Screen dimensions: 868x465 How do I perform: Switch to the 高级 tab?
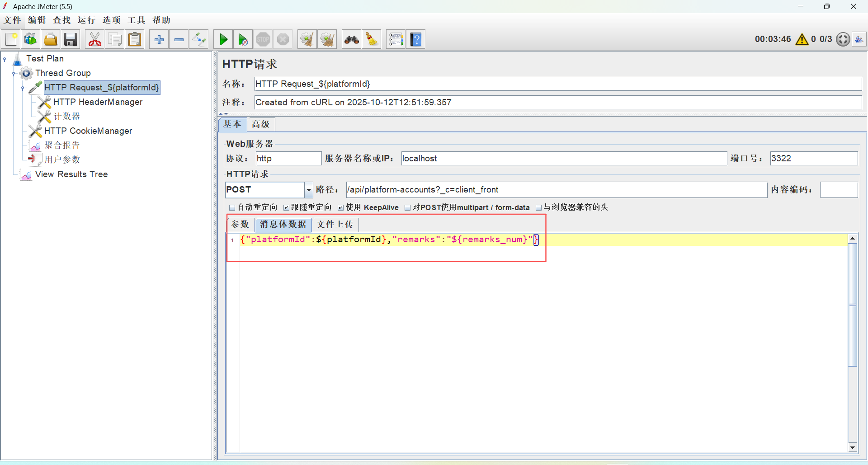[x=261, y=124]
